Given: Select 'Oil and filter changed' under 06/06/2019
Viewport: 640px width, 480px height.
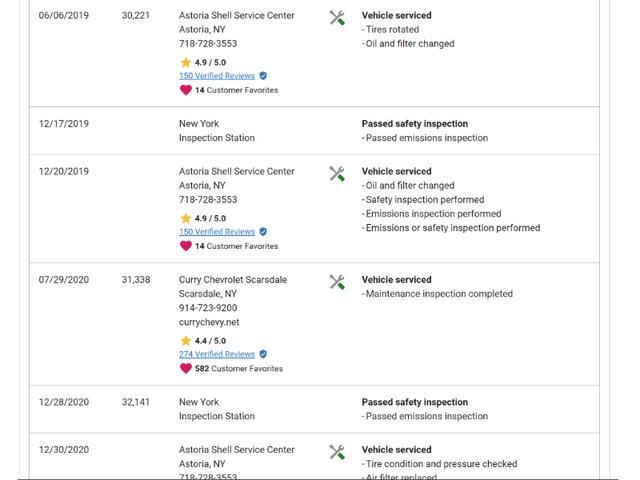Looking at the screenshot, I should pyautogui.click(x=408, y=44).
